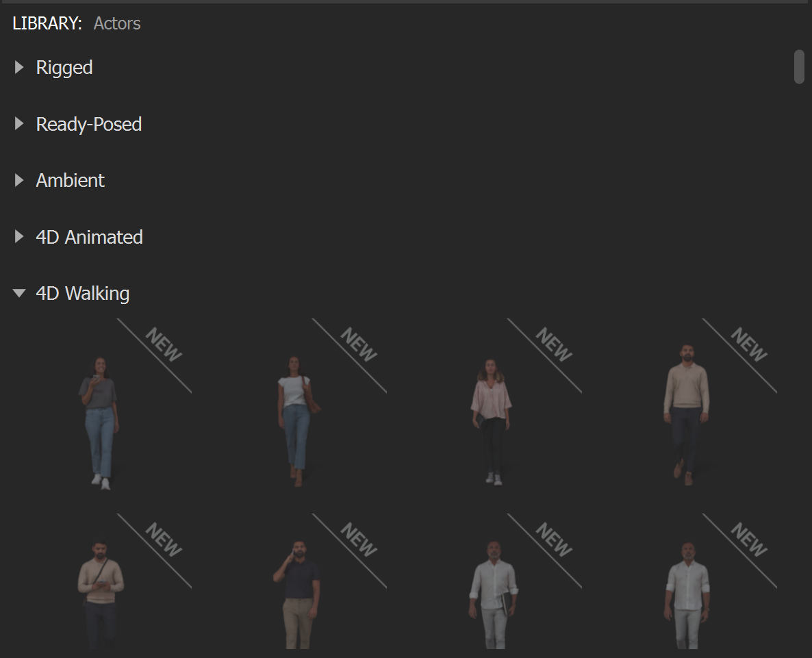Image resolution: width=812 pixels, height=658 pixels.
Task: Select woman in pink blouse actor
Action: click(x=492, y=421)
